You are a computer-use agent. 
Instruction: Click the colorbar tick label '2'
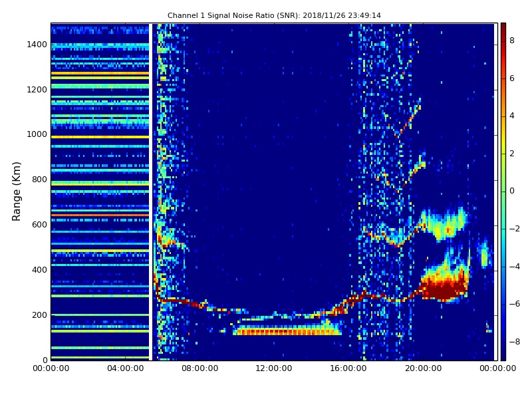point(512,154)
